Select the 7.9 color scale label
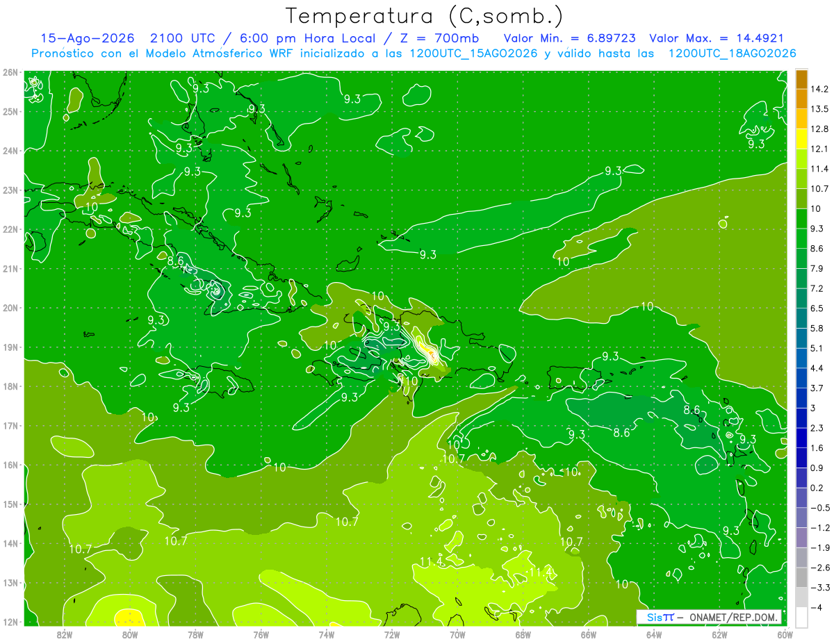834x644 pixels. tap(817, 268)
